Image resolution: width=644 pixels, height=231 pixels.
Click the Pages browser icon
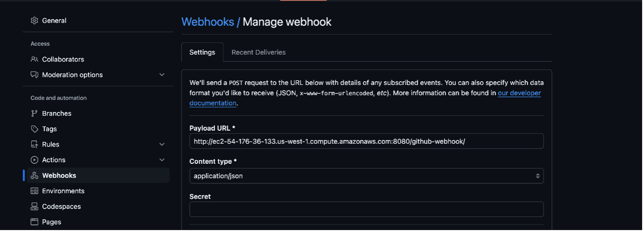click(x=34, y=222)
